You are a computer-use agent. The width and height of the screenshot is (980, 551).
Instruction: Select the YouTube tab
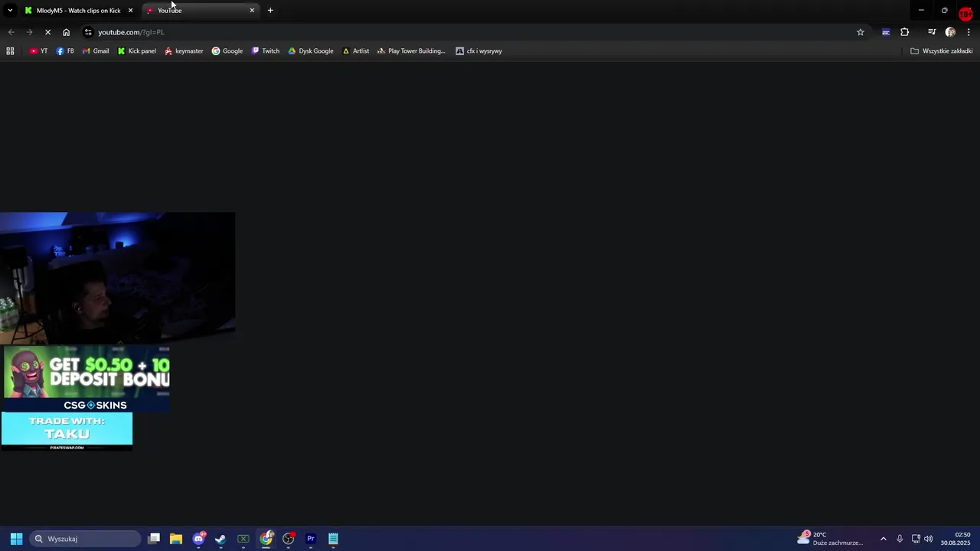point(201,11)
